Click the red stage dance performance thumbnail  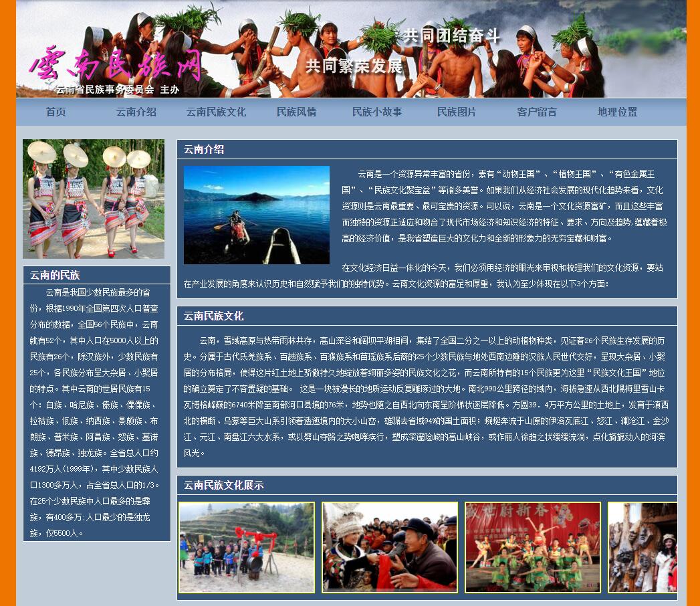[x=533, y=547]
